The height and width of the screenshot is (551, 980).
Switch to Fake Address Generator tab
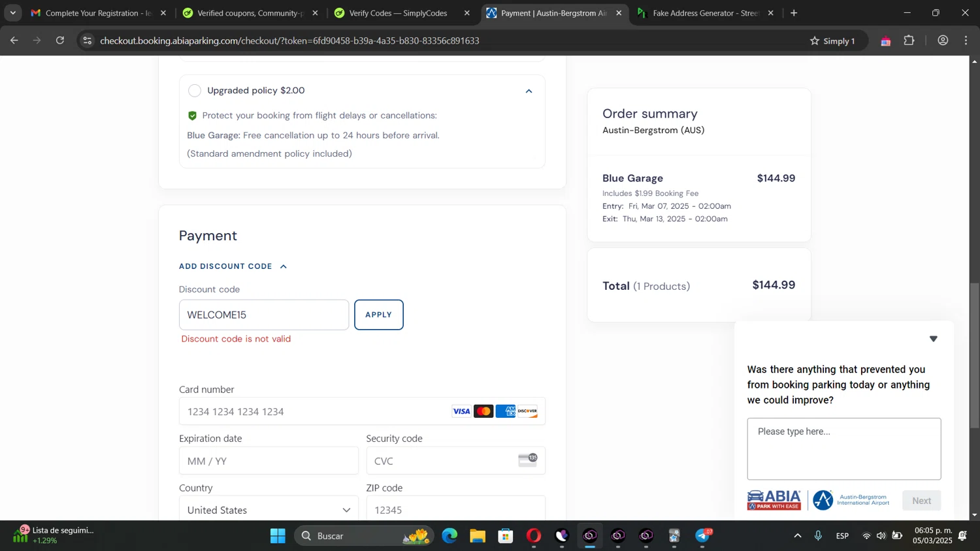point(706,13)
